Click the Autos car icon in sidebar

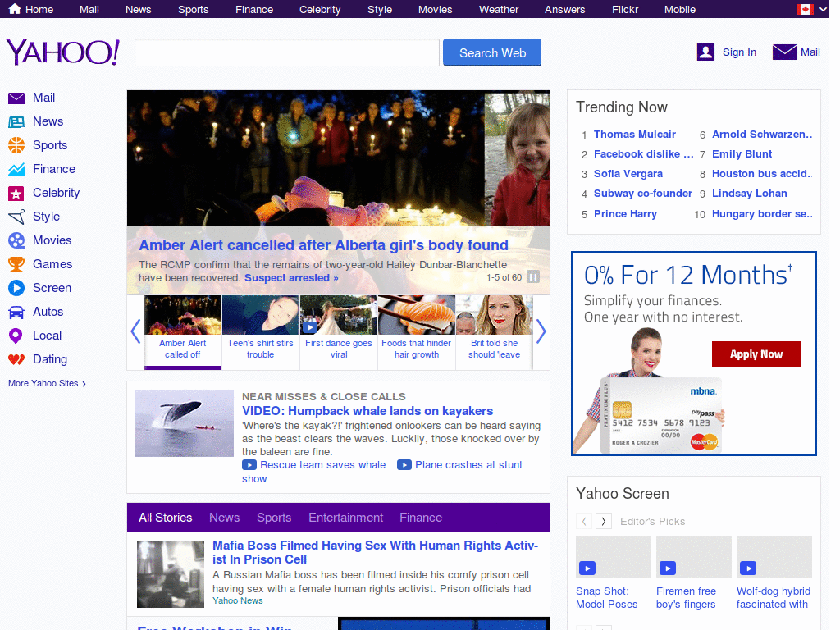(16, 313)
